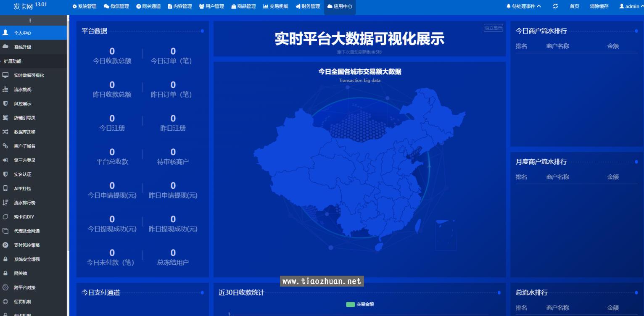
Task: Open 流水挑战 in the sidebar
Action: coord(33,90)
